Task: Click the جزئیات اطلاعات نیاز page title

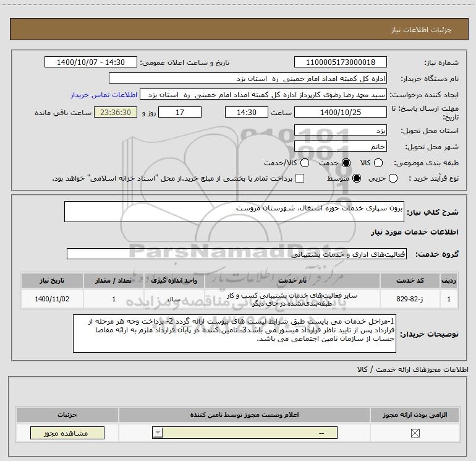Action: pos(421,30)
